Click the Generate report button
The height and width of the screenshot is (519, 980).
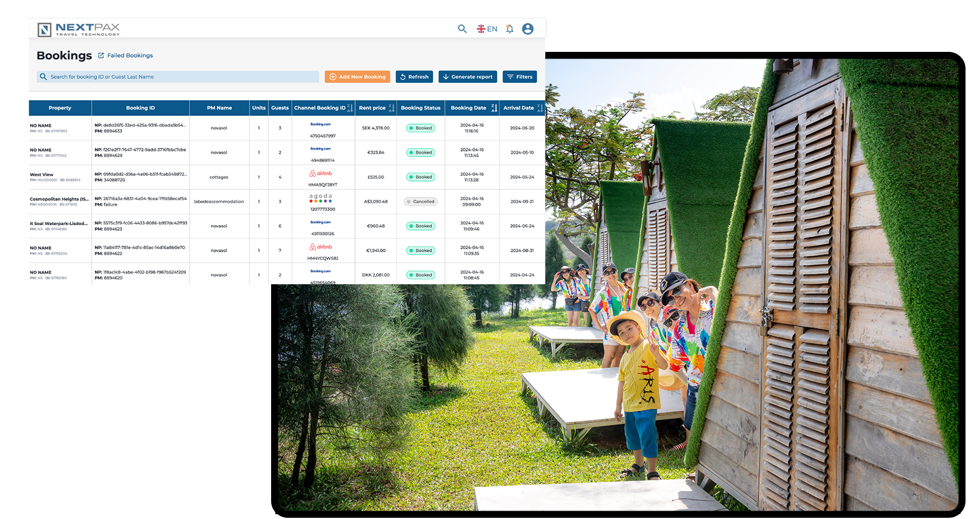coord(467,77)
